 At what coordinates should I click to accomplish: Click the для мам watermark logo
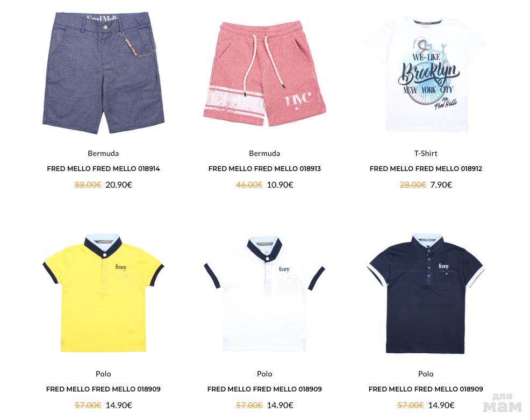pos(502,403)
